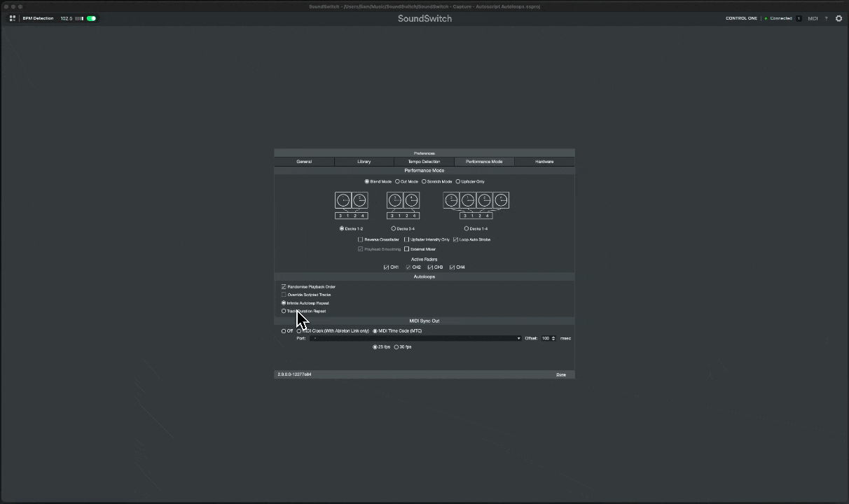849x504 pixels.
Task: Select the Decks 1-4 radio button
Action: [x=467, y=228]
